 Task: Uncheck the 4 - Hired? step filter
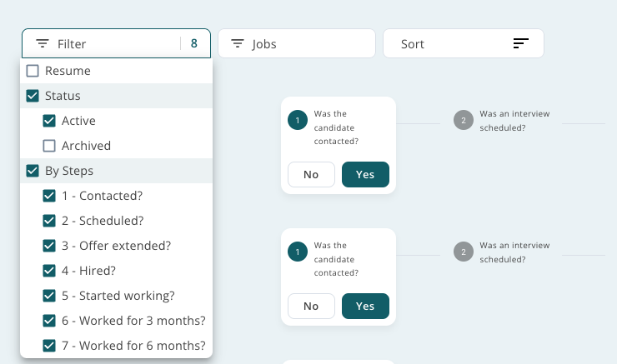[49, 271]
